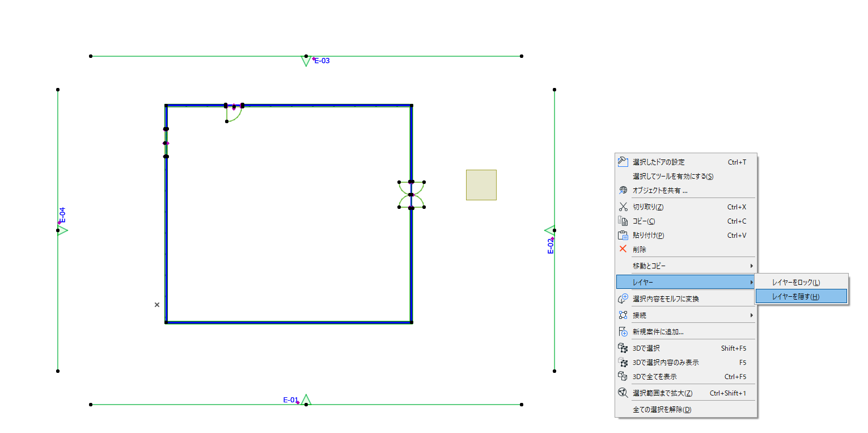The height and width of the screenshot is (433, 868).
Task: Click the paste clipboard icon
Action: 623,235
